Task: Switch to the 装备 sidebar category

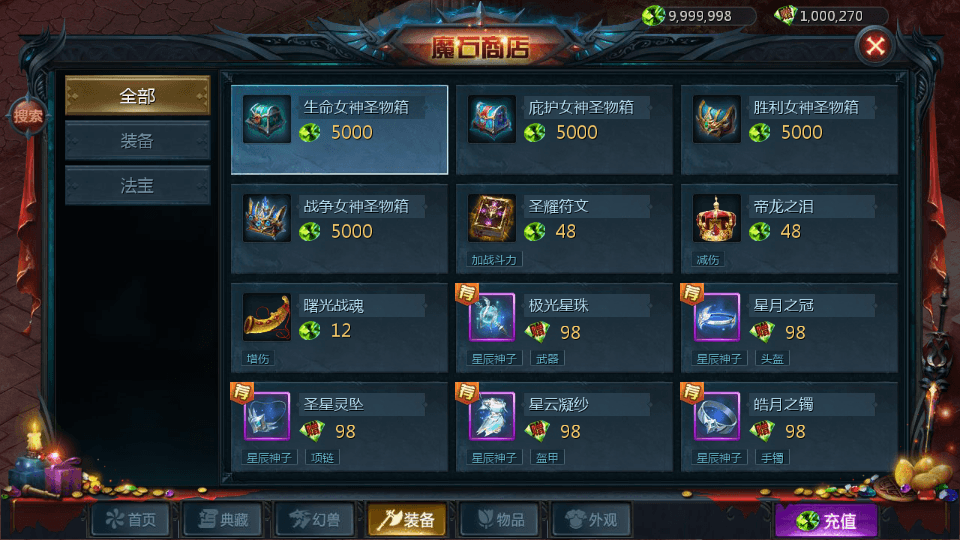Action: pyautogui.click(x=138, y=141)
